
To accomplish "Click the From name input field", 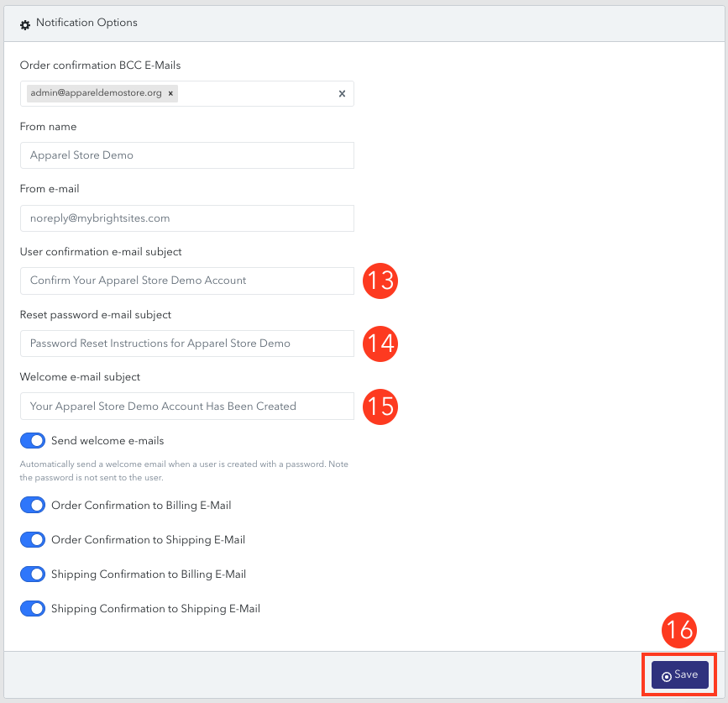I will pos(187,155).
